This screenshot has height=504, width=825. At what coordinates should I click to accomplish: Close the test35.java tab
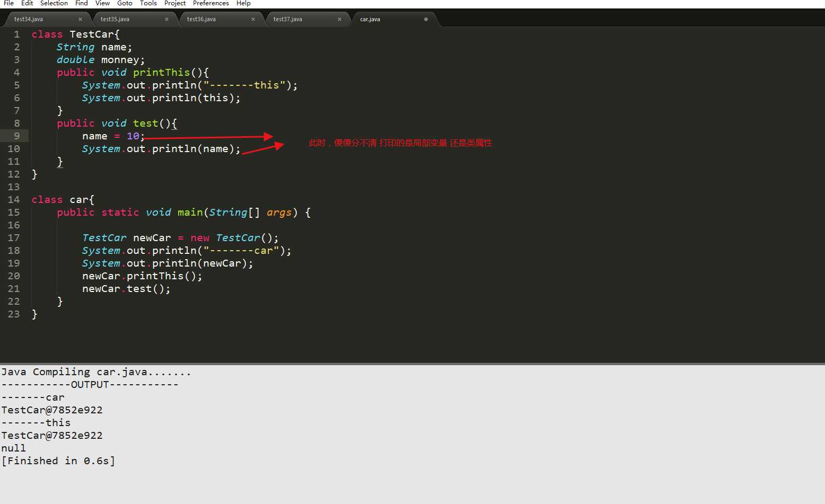166,19
